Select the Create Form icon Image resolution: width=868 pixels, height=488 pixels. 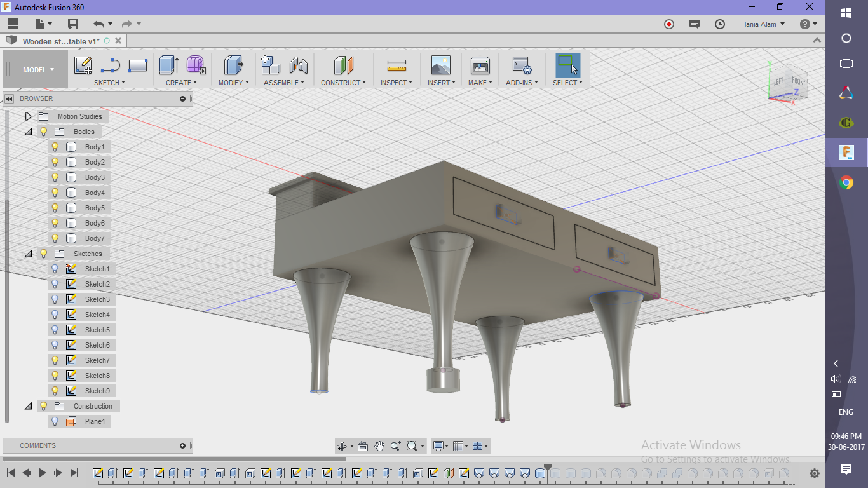click(x=196, y=65)
